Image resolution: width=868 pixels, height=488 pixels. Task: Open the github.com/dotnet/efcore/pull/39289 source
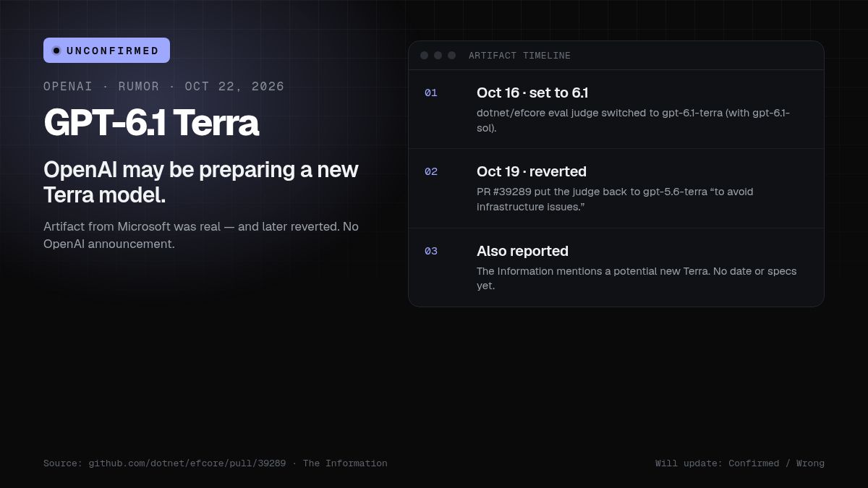coord(187,463)
